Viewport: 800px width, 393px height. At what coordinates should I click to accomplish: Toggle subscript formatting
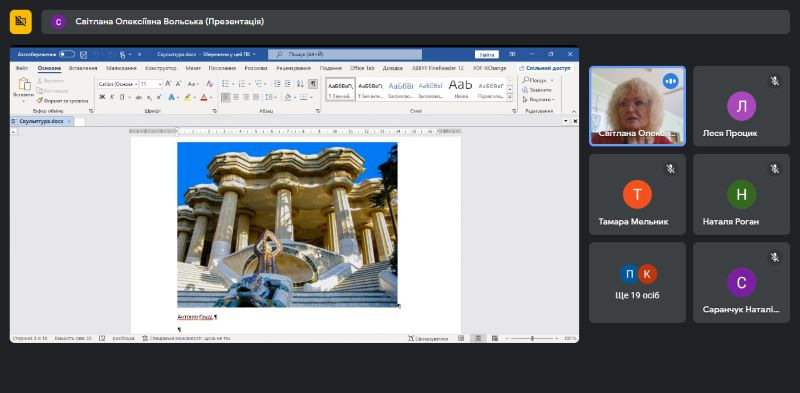point(149,97)
